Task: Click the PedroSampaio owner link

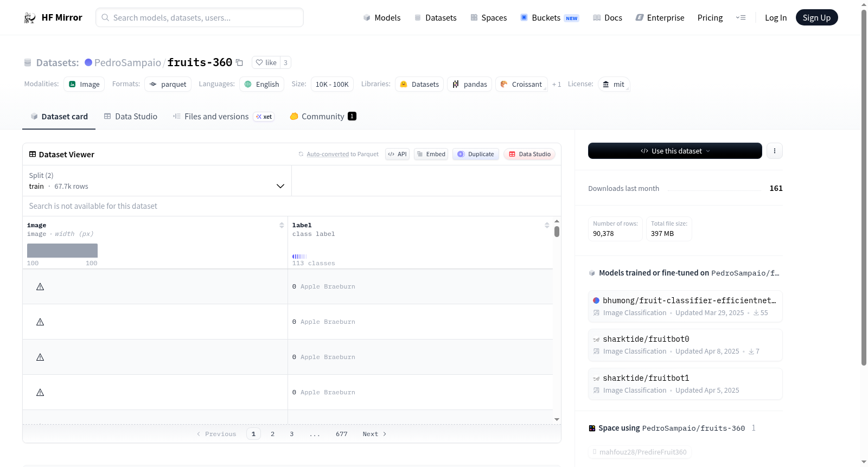Action: click(x=127, y=62)
